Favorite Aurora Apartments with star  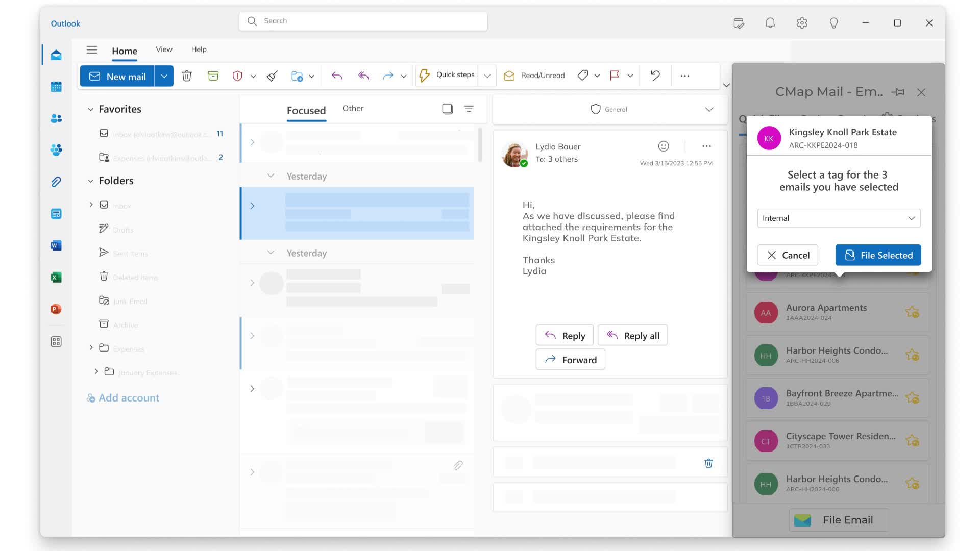tap(912, 312)
